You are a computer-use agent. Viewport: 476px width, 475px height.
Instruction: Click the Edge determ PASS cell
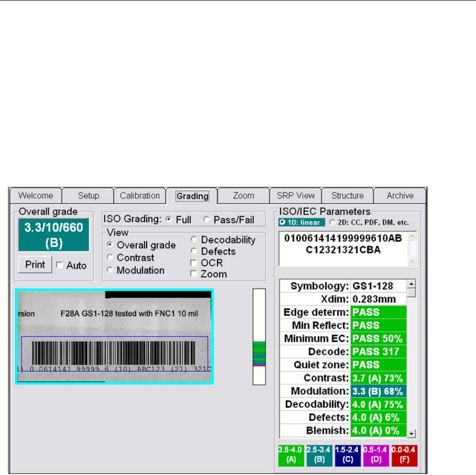click(379, 312)
